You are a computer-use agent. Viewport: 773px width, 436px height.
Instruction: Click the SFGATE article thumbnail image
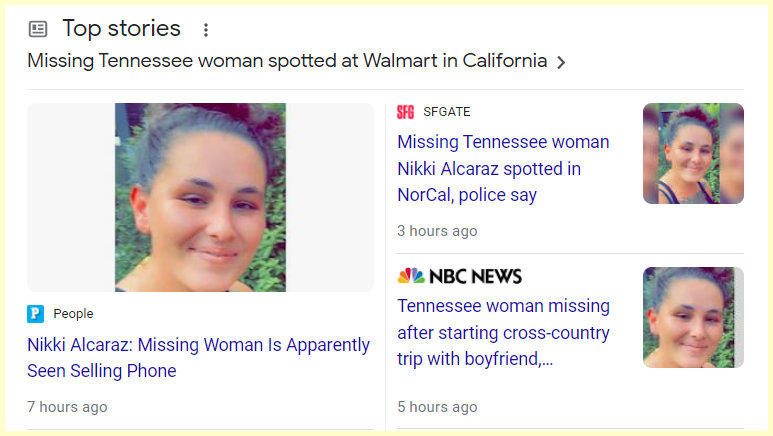[693, 153]
